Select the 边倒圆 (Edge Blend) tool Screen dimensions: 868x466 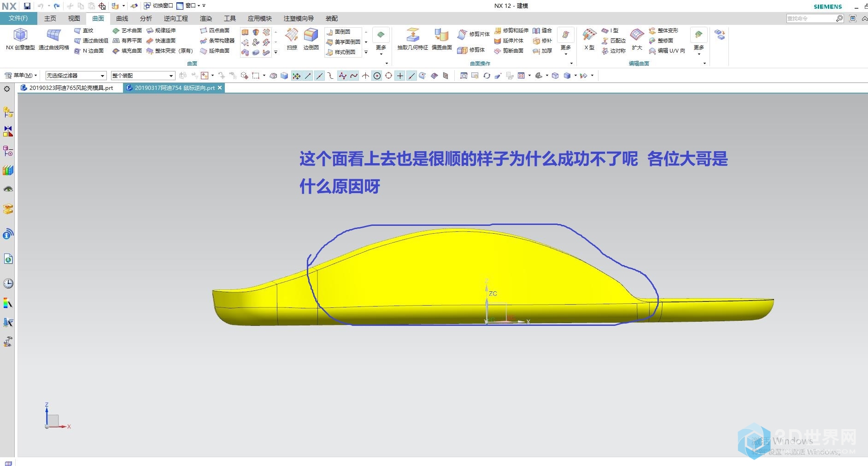click(311, 39)
